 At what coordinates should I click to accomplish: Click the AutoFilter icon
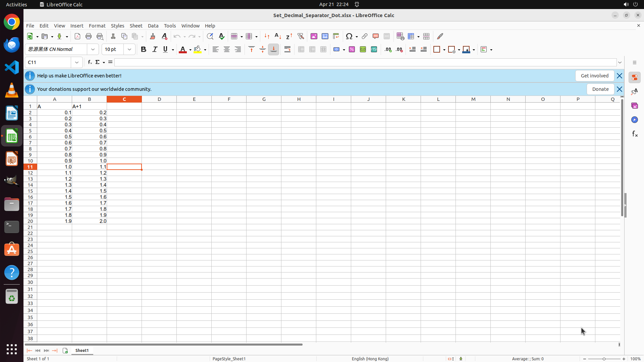[301, 36]
